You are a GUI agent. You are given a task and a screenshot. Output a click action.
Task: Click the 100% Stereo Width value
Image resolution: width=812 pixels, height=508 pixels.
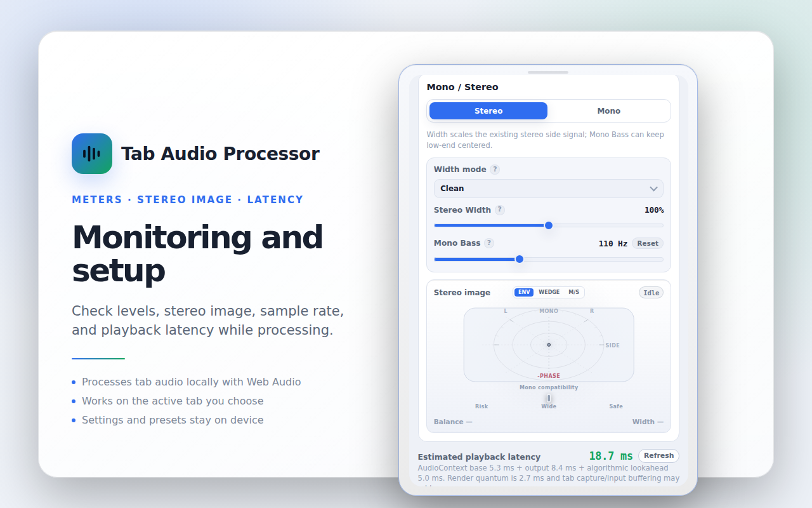[654, 210]
